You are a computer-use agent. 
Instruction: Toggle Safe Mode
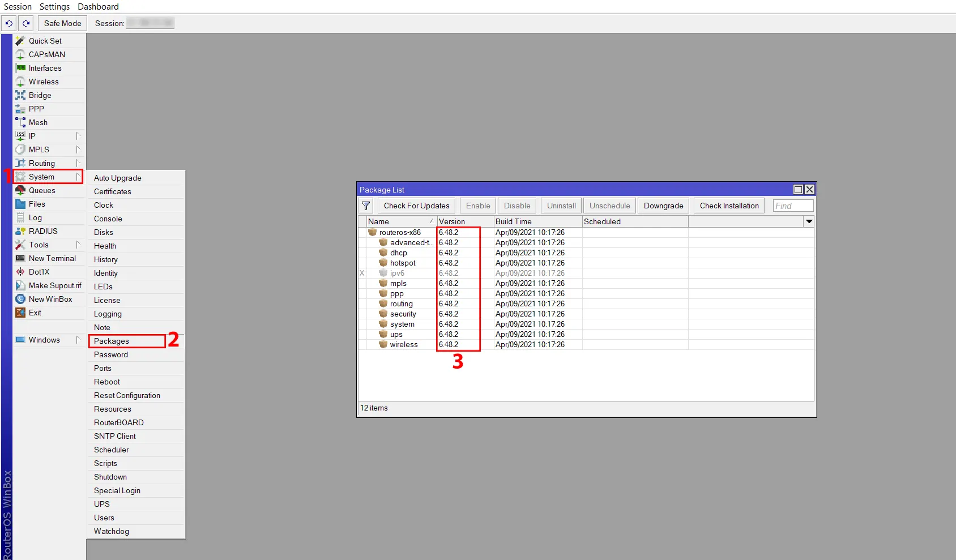62,23
